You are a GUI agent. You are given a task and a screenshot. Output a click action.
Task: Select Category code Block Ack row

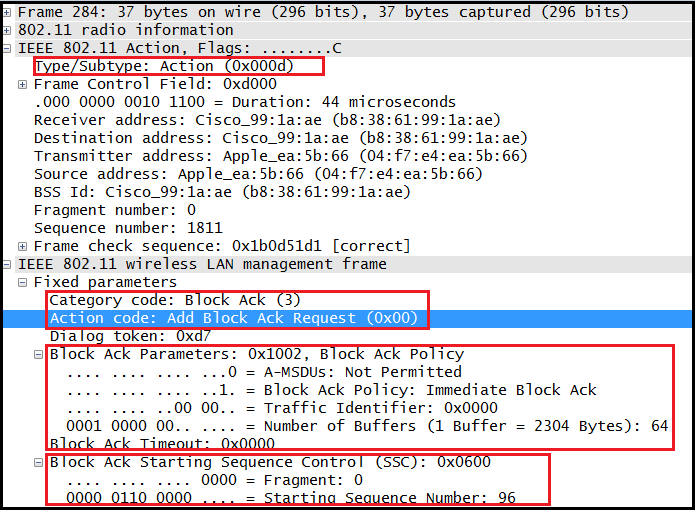click(x=175, y=300)
